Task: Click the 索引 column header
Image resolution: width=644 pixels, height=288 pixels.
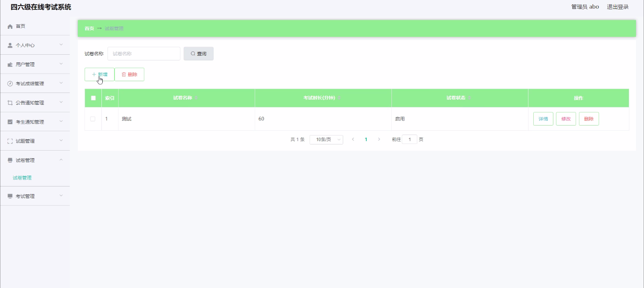Action: pyautogui.click(x=110, y=98)
